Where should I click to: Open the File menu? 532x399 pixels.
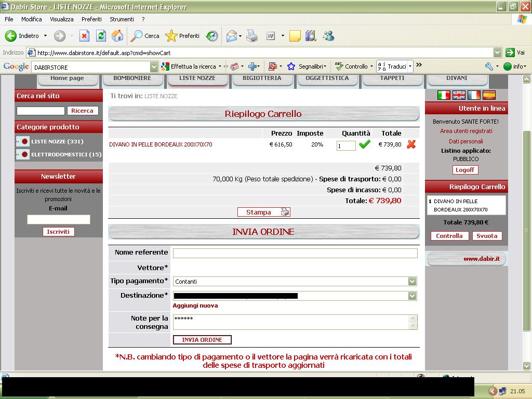(x=9, y=19)
